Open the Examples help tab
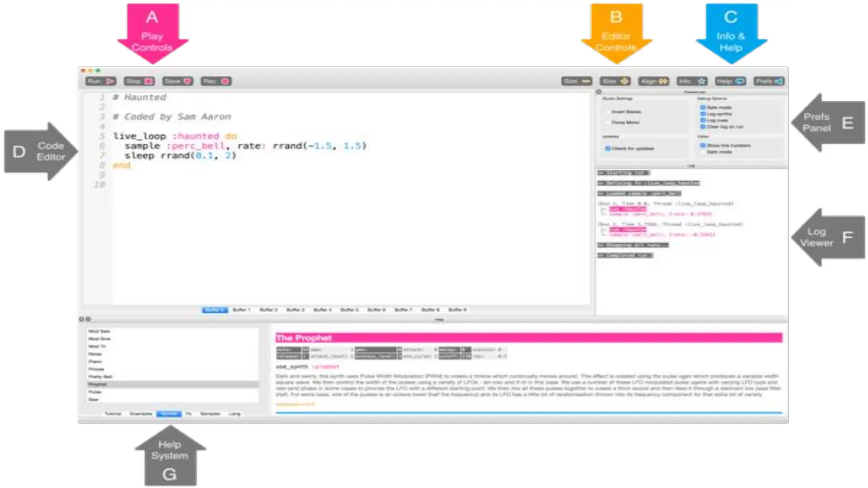 tap(141, 413)
